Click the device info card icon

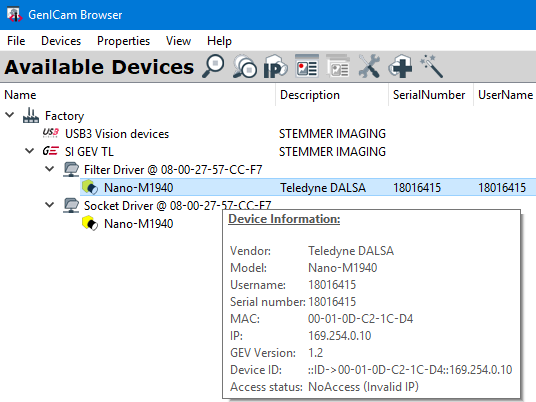307,66
